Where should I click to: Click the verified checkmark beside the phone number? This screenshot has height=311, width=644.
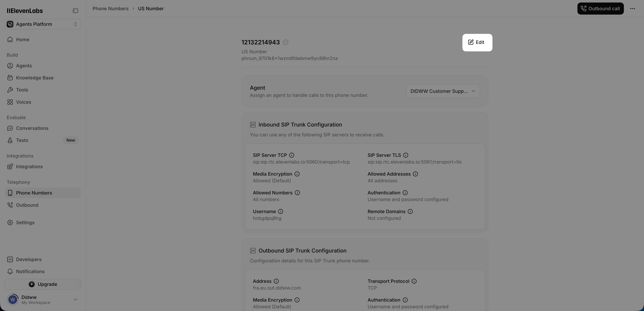tap(285, 42)
